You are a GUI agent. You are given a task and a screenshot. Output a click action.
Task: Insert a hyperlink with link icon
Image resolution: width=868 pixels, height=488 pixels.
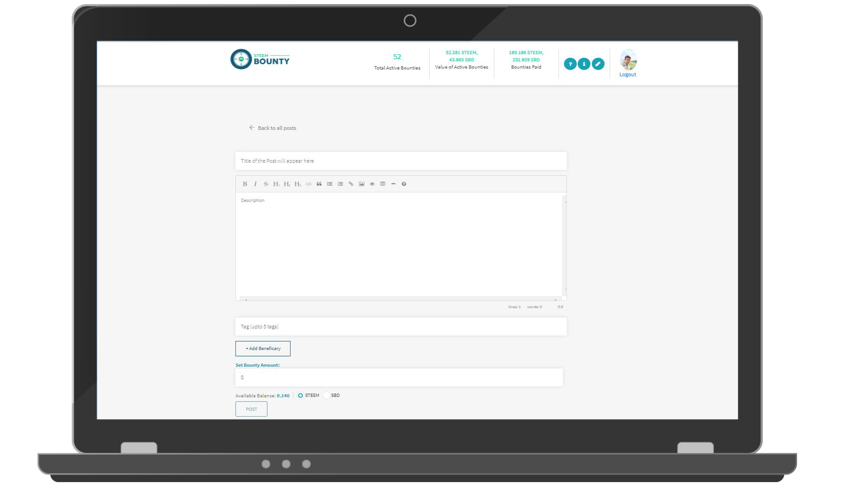coord(351,184)
